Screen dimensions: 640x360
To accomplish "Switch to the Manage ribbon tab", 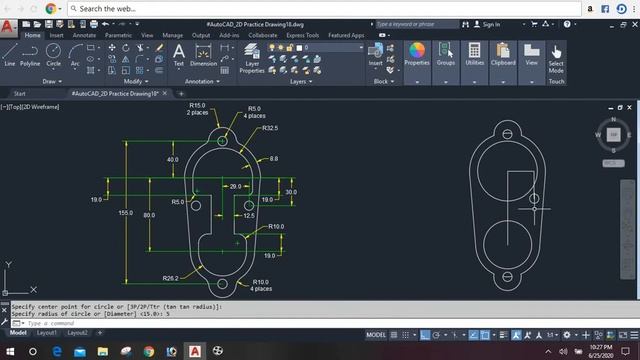I will point(173,36).
